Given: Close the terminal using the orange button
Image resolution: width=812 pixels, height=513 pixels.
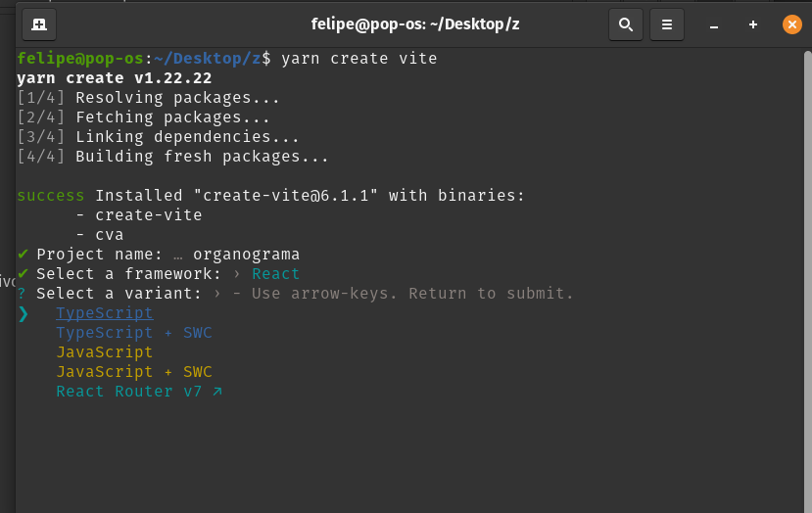Looking at the screenshot, I should pos(791,24).
